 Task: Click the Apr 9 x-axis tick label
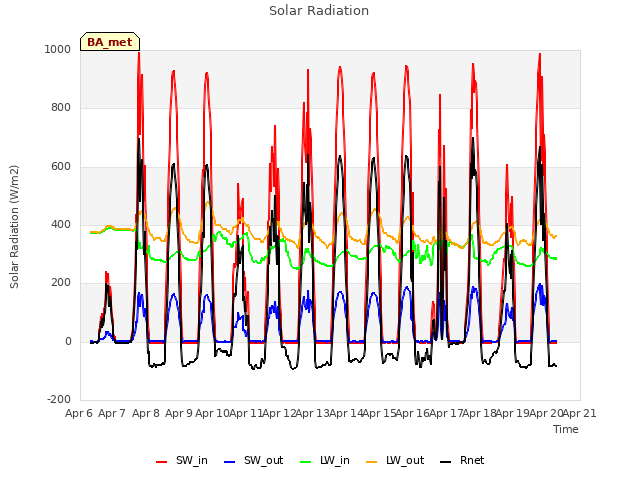[179, 413]
